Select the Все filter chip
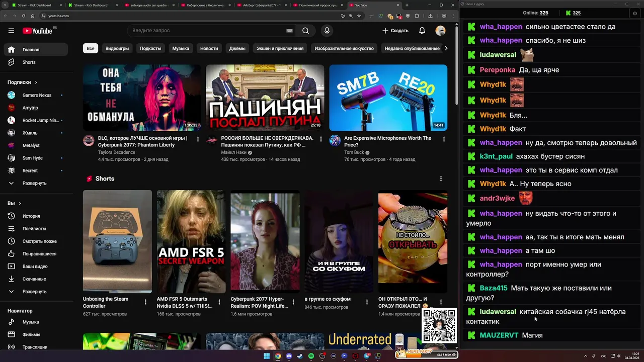Screen dimensions: 644x362 [91, 49]
